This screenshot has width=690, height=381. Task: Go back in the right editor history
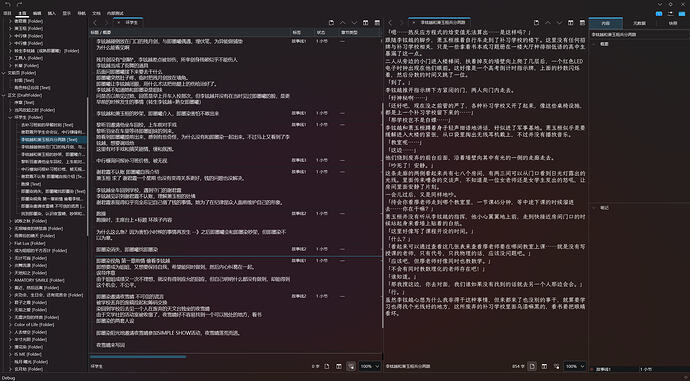point(390,22)
